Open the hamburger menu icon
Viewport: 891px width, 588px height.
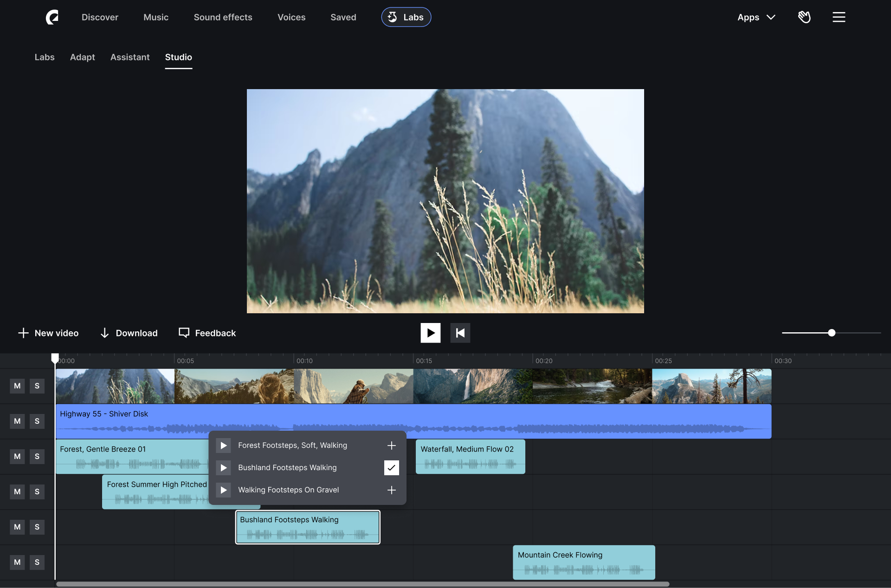point(839,17)
